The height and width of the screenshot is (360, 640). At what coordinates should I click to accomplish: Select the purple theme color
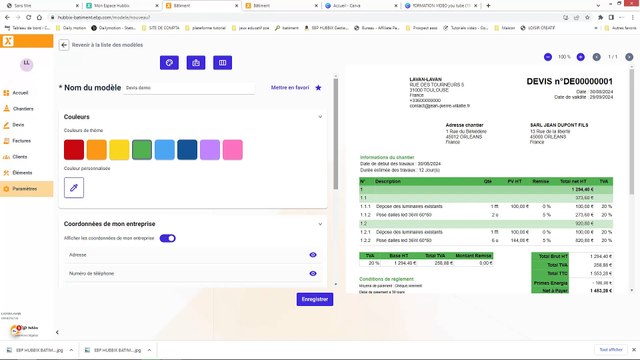210,150
